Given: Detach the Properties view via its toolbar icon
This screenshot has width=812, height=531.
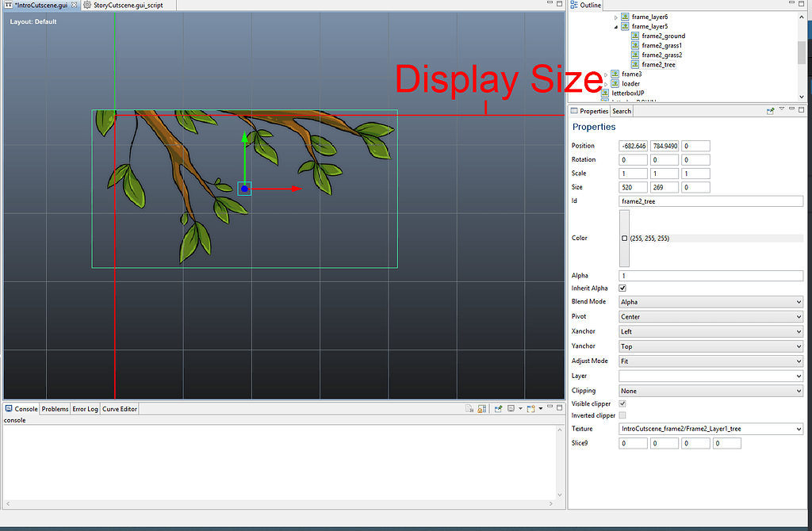Looking at the screenshot, I should tap(771, 110).
